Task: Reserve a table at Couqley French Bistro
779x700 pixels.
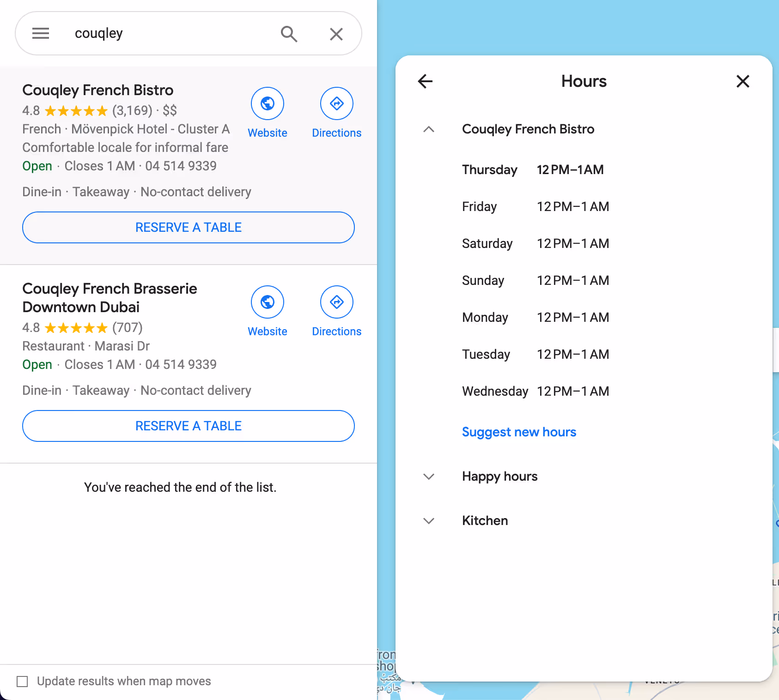Action: point(189,228)
